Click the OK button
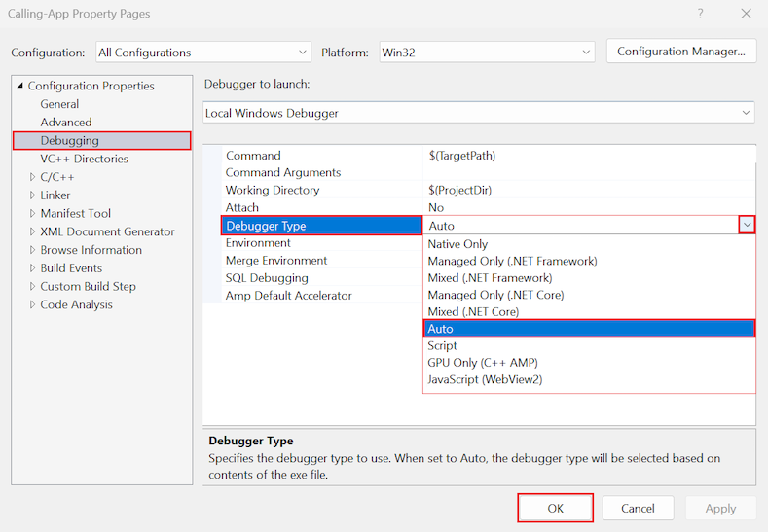This screenshot has width=768, height=532. pyautogui.click(x=555, y=508)
